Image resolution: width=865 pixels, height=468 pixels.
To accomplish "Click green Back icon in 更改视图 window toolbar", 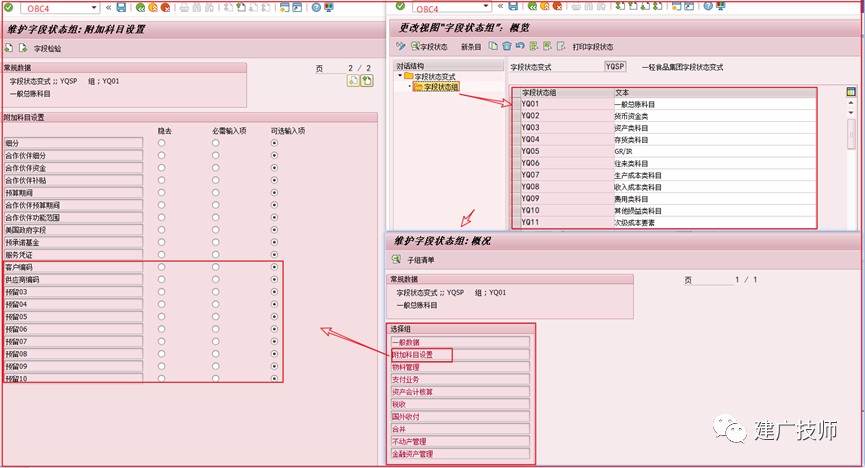I will pos(532,6).
